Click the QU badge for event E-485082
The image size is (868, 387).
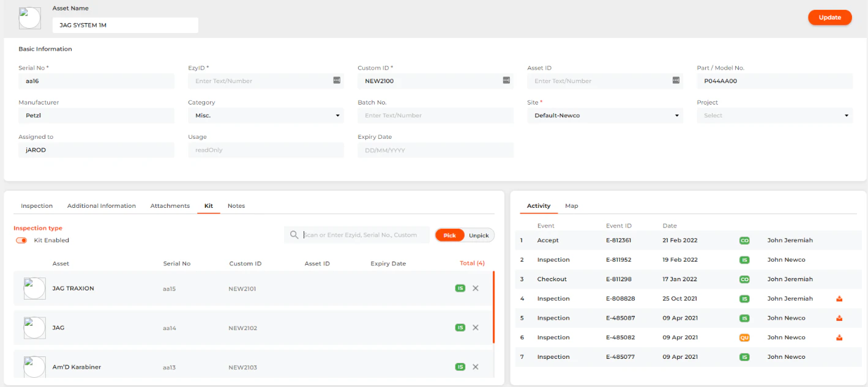point(744,337)
